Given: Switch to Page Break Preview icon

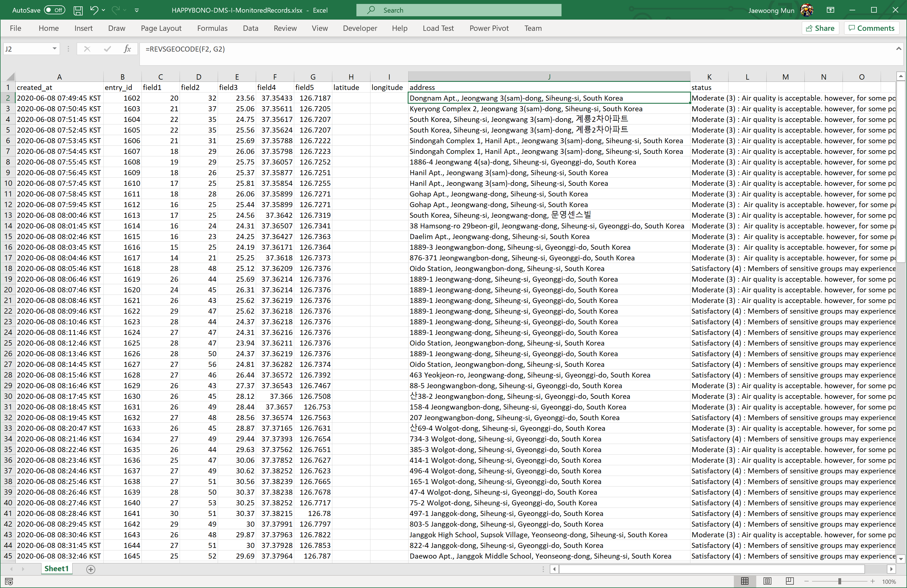Looking at the screenshot, I should pos(790,581).
